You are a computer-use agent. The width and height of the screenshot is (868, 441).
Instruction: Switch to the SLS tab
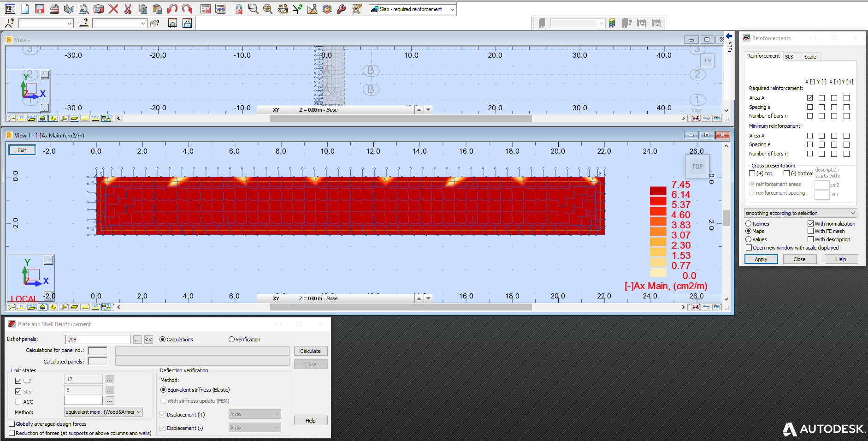(789, 57)
